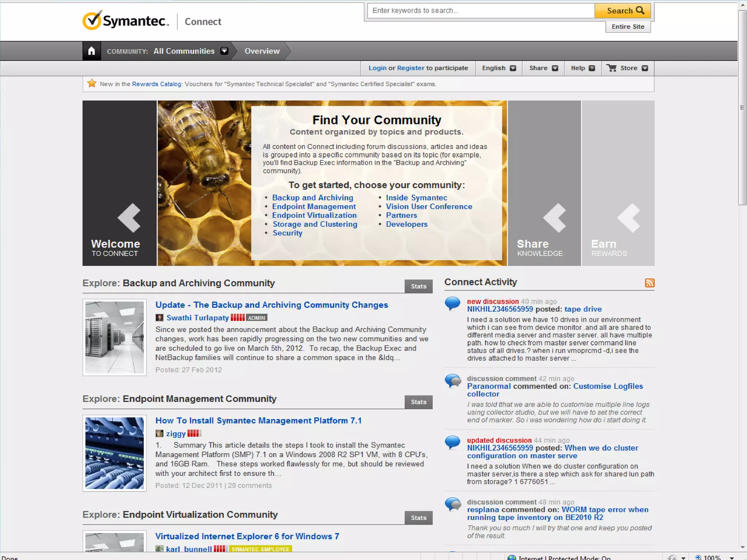The image size is (747, 560).
Task: Open the English language dropdown
Action: point(499,68)
